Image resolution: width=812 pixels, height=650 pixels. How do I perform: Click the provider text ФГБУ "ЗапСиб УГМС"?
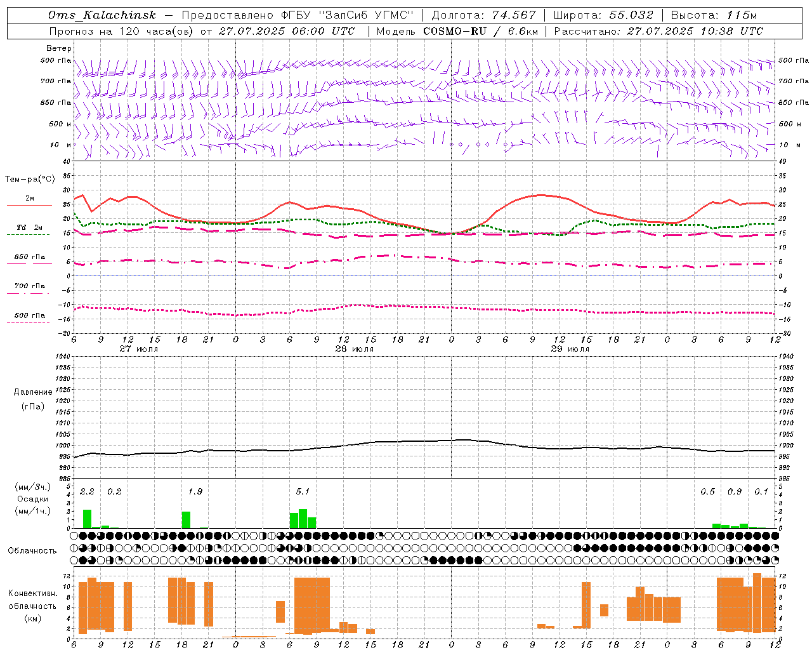pyautogui.click(x=347, y=15)
